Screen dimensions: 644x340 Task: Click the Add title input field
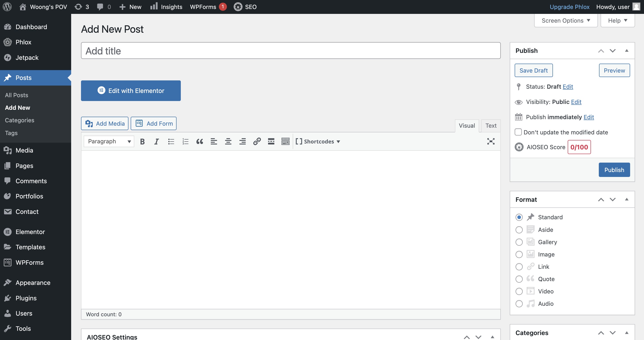290,51
